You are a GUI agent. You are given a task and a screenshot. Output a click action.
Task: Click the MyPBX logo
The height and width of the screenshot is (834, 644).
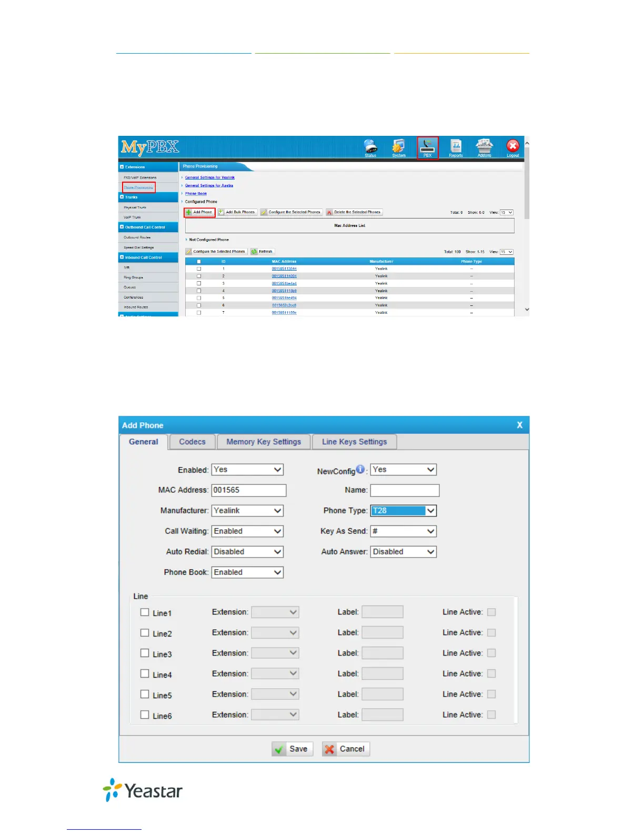coord(150,147)
